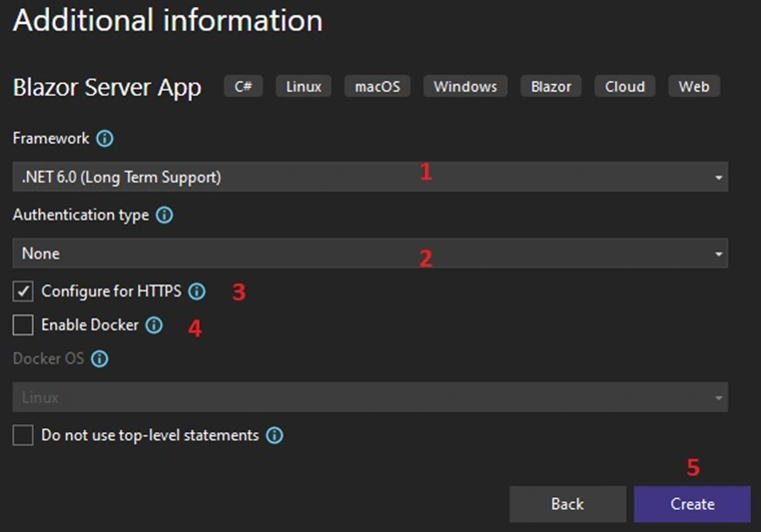Click info icon beside Configure for HTTPS
The image size is (761, 532).
[x=197, y=291]
